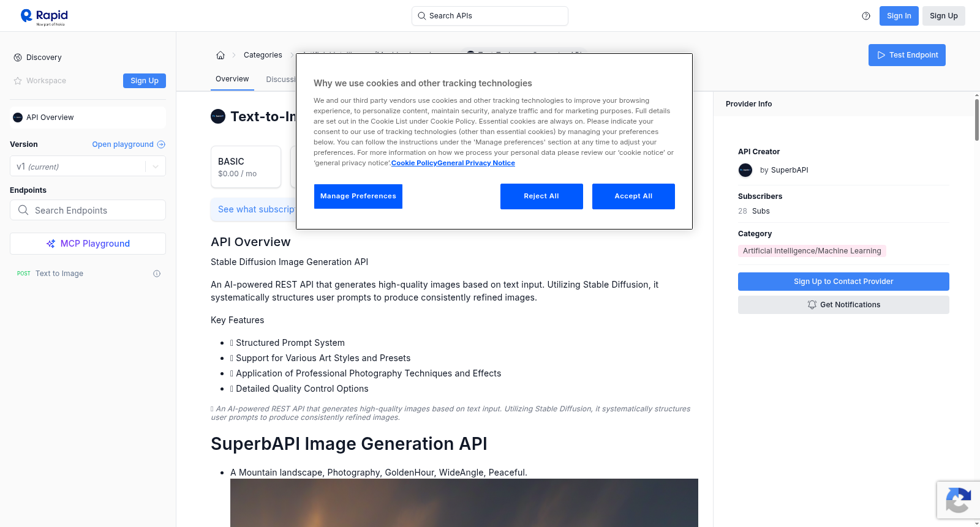The height and width of the screenshot is (527, 980).
Task: Open Categories breadcrumb
Action: 263,55
